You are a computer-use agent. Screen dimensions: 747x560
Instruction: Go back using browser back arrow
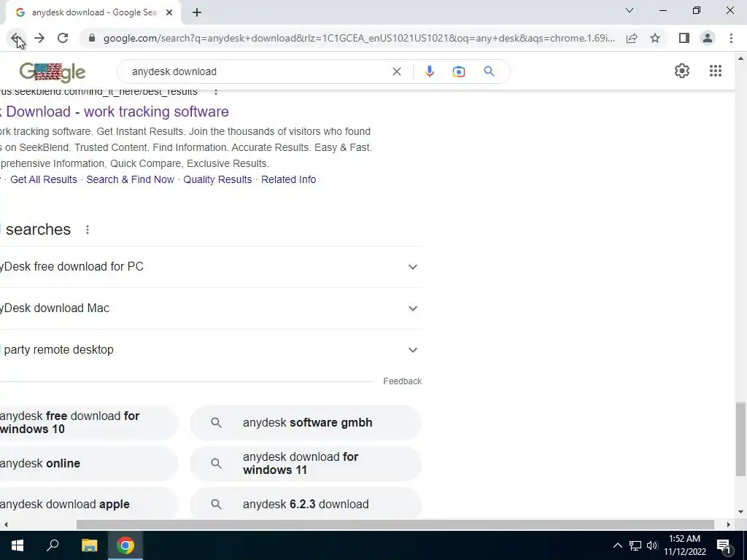(x=16, y=38)
